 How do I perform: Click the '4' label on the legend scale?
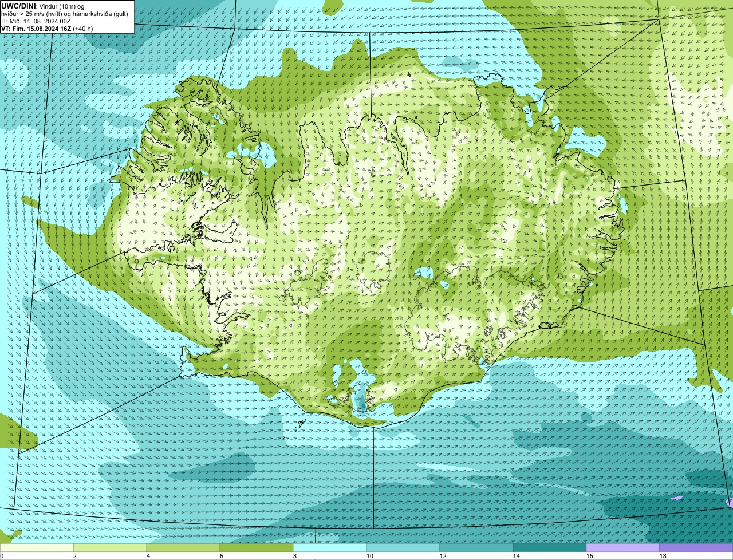click(148, 556)
